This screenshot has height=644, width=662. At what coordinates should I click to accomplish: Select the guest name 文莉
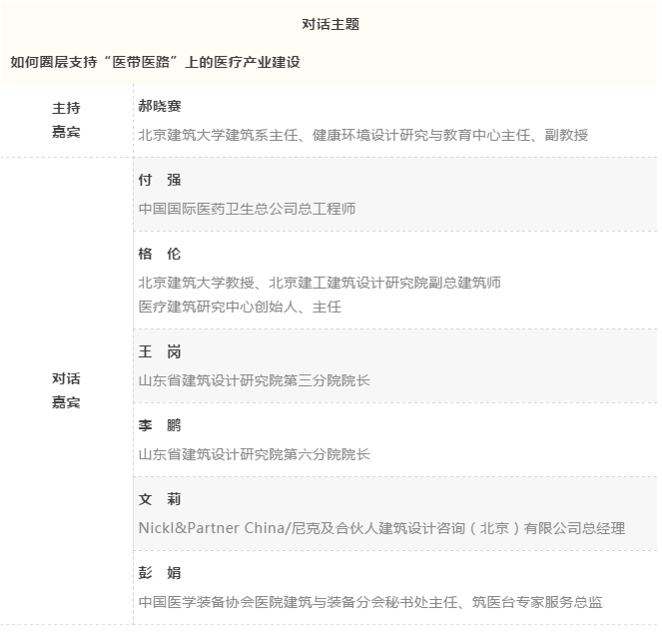point(160,499)
